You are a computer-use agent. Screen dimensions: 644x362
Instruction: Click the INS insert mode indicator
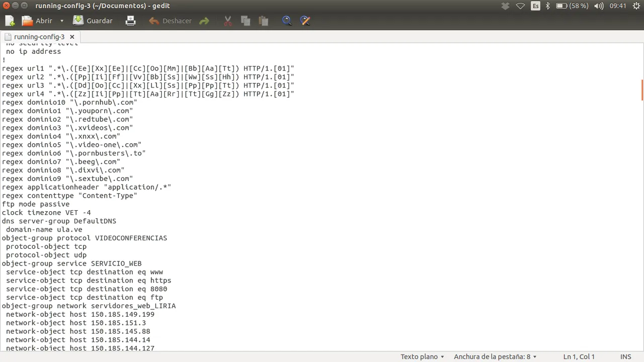pyautogui.click(x=625, y=356)
